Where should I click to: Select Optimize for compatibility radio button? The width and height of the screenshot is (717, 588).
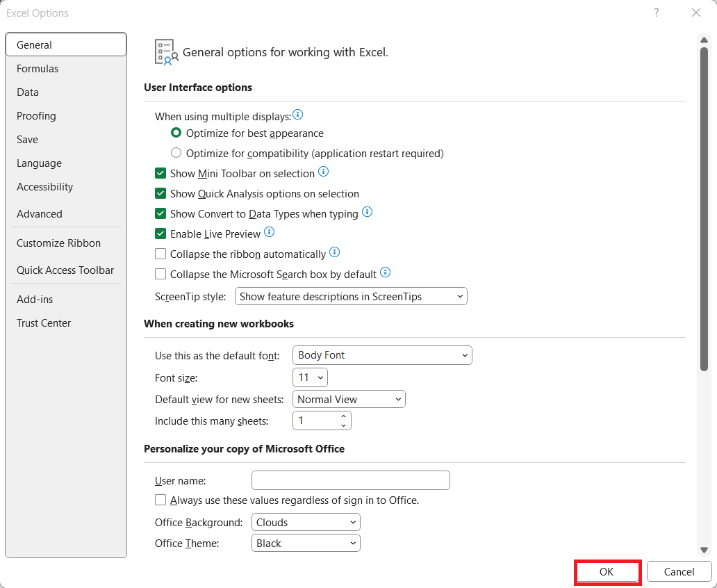pyautogui.click(x=176, y=153)
